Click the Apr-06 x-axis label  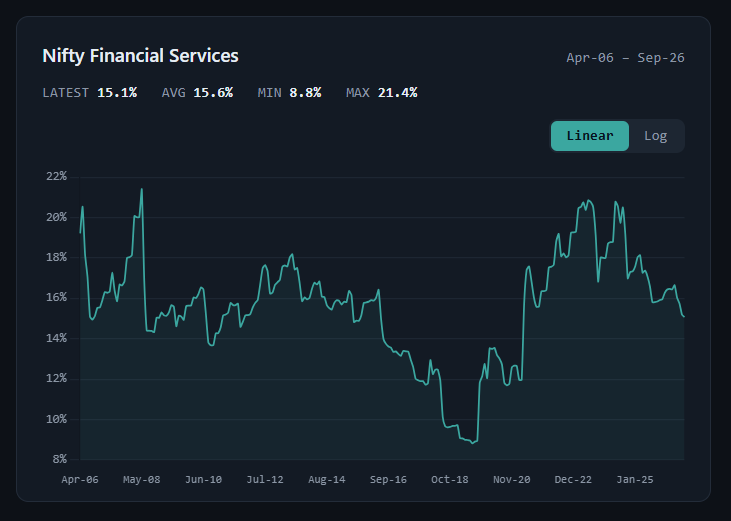80,480
